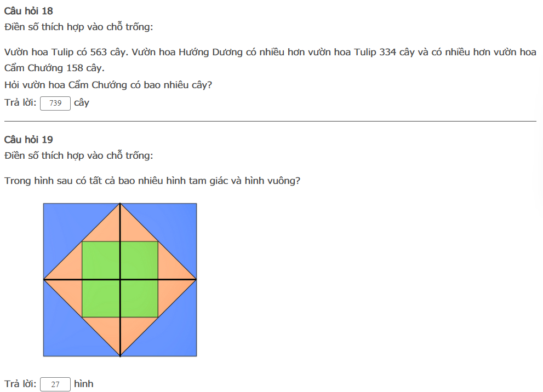Image resolution: width=543 pixels, height=392 pixels.
Task: Click the lower-right green square in the figure
Action: [139, 299]
